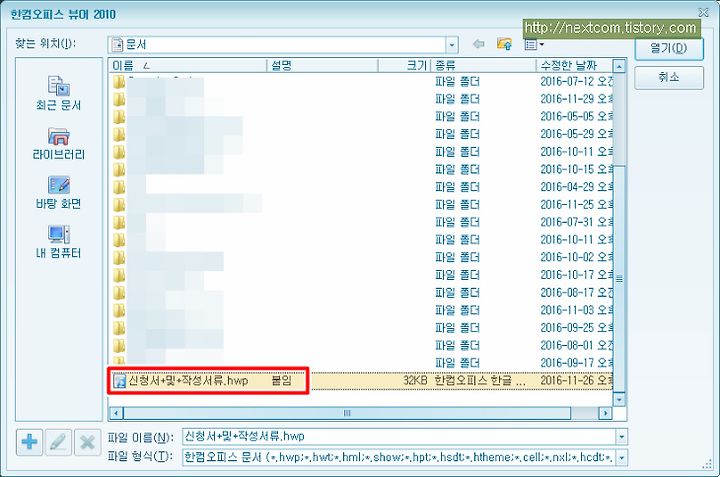Click the 한컴오피스 한글 type cell

coord(480,381)
